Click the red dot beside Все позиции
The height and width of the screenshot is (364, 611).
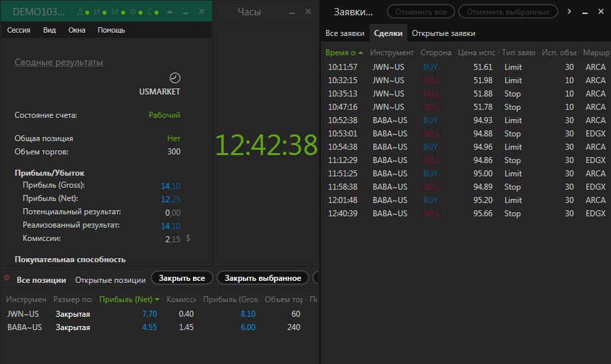click(x=7, y=278)
